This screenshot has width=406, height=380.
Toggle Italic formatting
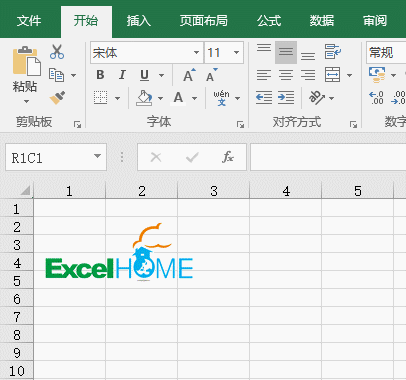tap(122, 75)
